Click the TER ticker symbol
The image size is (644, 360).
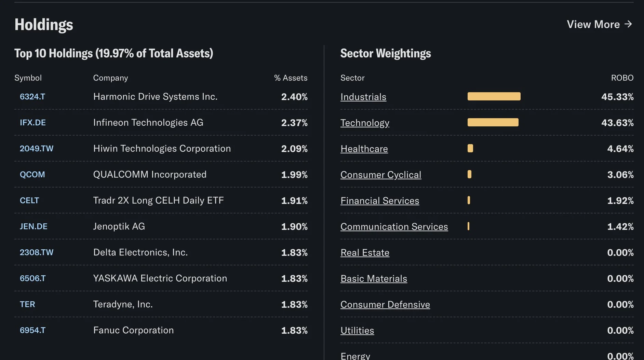point(27,304)
